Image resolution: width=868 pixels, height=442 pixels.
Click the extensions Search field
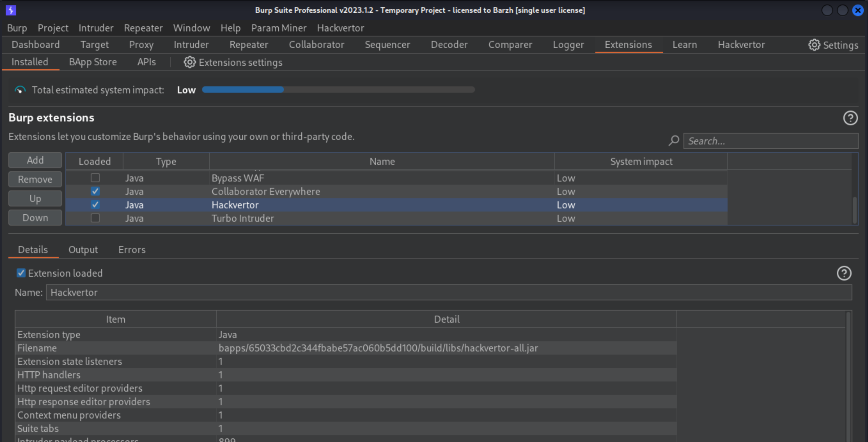pyautogui.click(x=771, y=141)
